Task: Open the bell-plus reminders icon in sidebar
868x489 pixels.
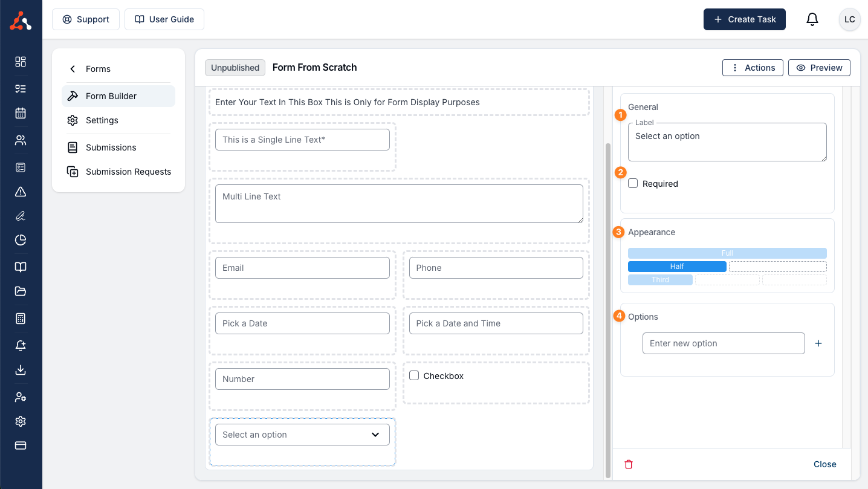Action: click(x=21, y=346)
